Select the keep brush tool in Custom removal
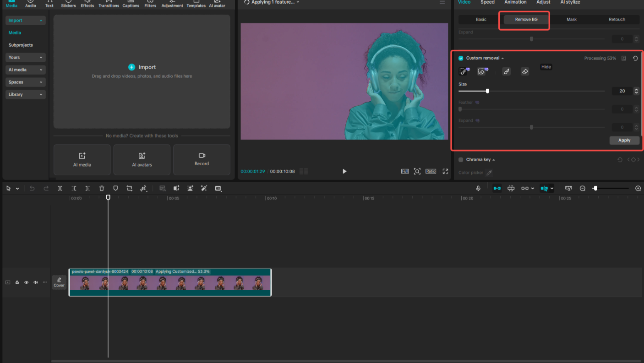The height and width of the screenshot is (363, 644). pyautogui.click(x=506, y=71)
